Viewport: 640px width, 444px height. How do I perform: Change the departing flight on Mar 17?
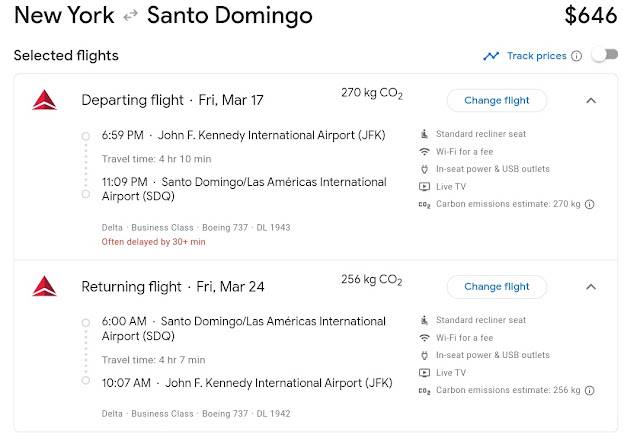(496, 100)
